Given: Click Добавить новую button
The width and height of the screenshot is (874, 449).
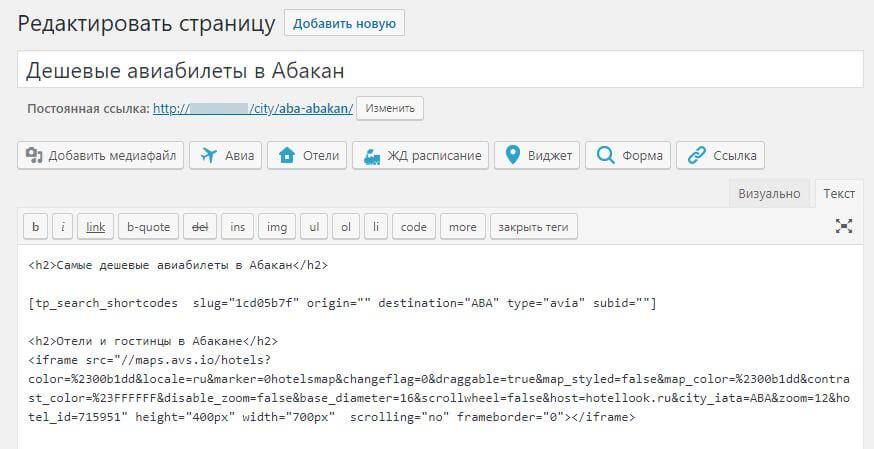Looking at the screenshot, I should (344, 23).
